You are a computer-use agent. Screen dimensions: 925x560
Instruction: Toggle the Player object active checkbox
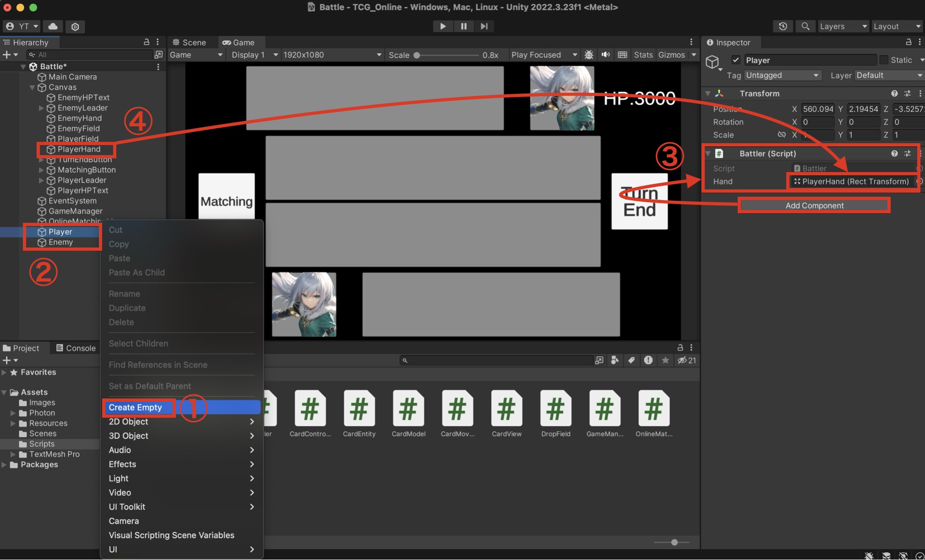point(735,60)
